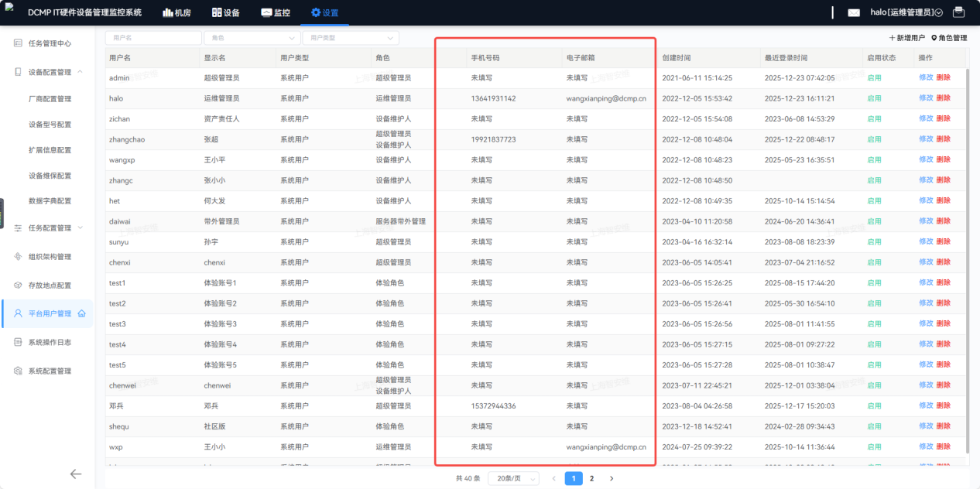Open 设备型号配置
The width and height of the screenshot is (980, 489).
pyautogui.click(x=50, y=125)
